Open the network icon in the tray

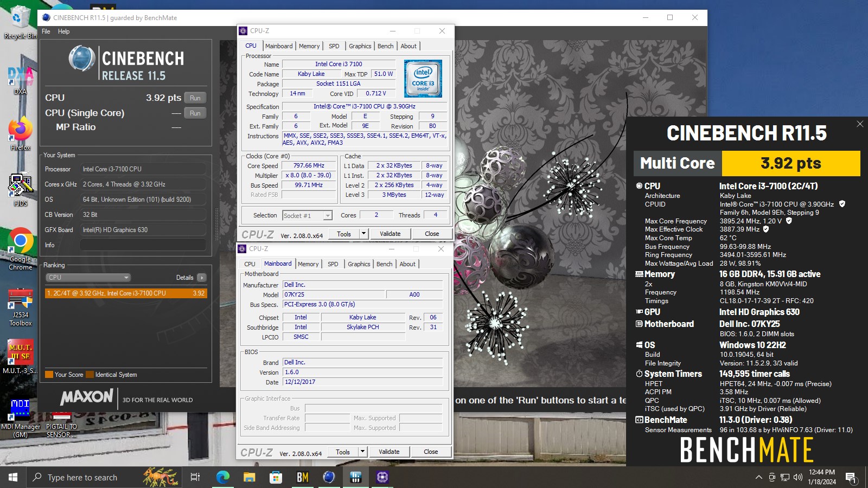pos(785,477)
